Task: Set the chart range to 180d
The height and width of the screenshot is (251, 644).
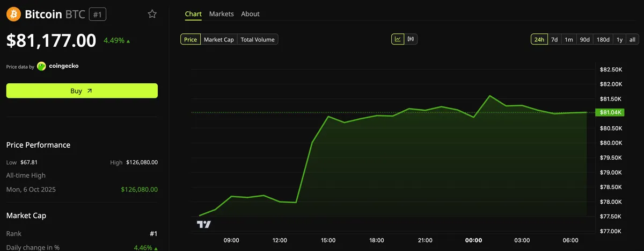Action: point(603,39)
